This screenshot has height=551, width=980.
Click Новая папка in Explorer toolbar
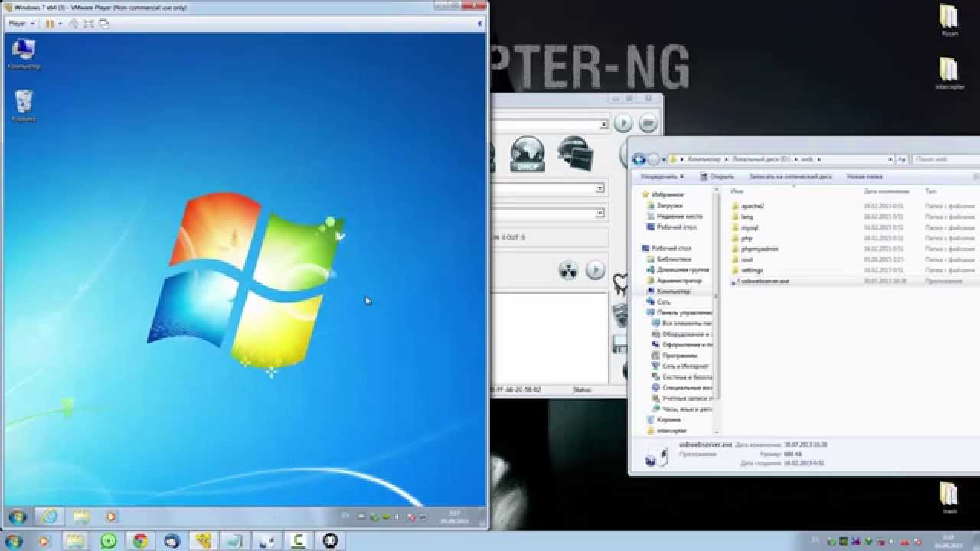click(x=864, y=177)
